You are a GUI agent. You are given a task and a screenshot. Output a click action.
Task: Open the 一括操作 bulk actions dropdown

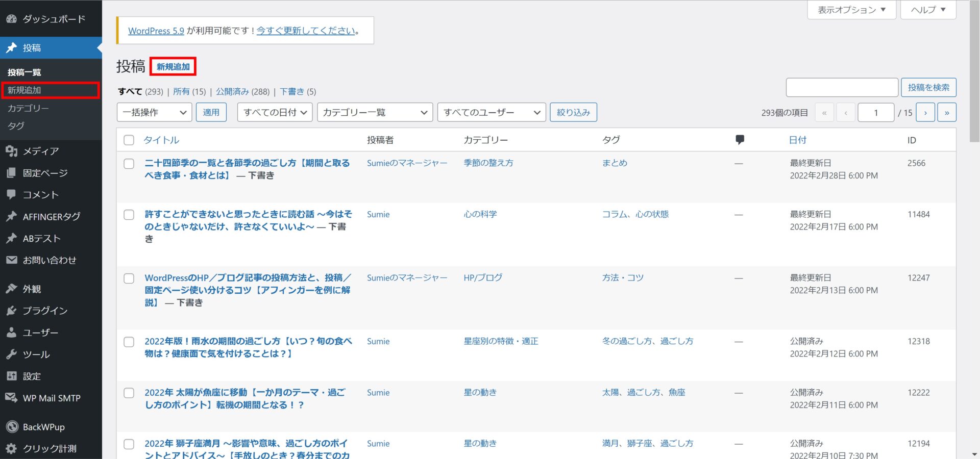pos(154,113)
